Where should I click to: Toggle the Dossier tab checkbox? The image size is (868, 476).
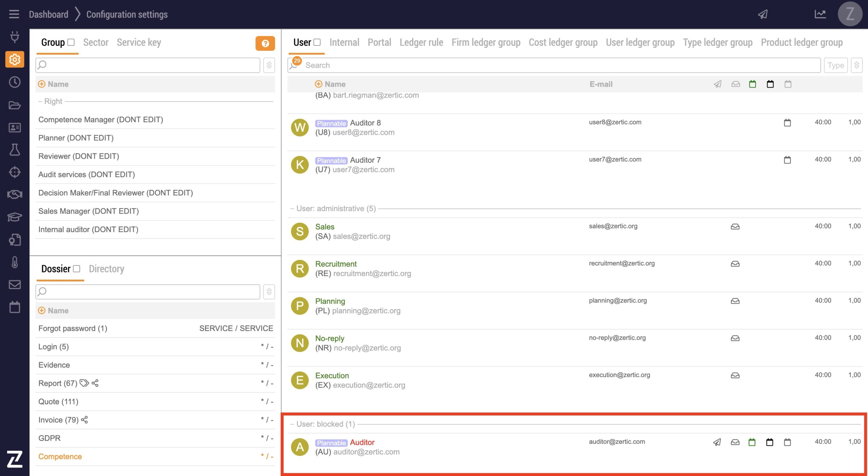[77, 269]
